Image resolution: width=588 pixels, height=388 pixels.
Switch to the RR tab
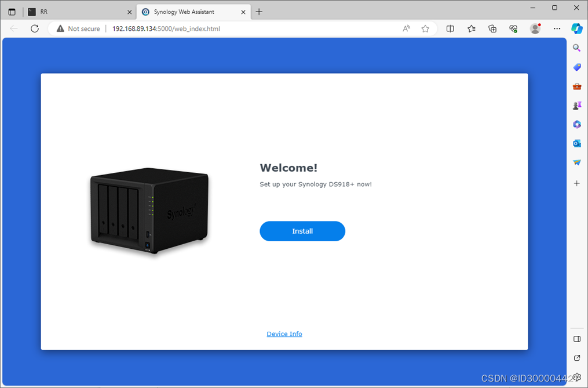(x=81, y=12)
